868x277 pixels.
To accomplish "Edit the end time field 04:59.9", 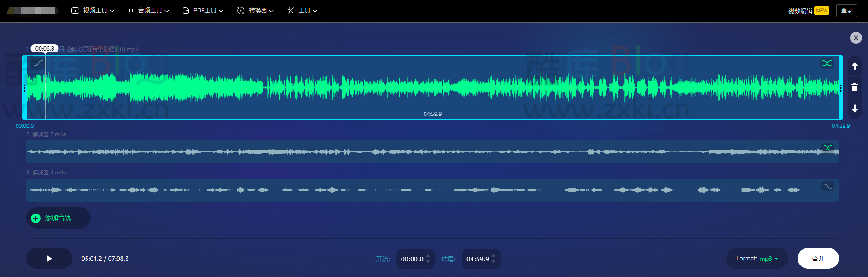I will click(x=478, y=259).
